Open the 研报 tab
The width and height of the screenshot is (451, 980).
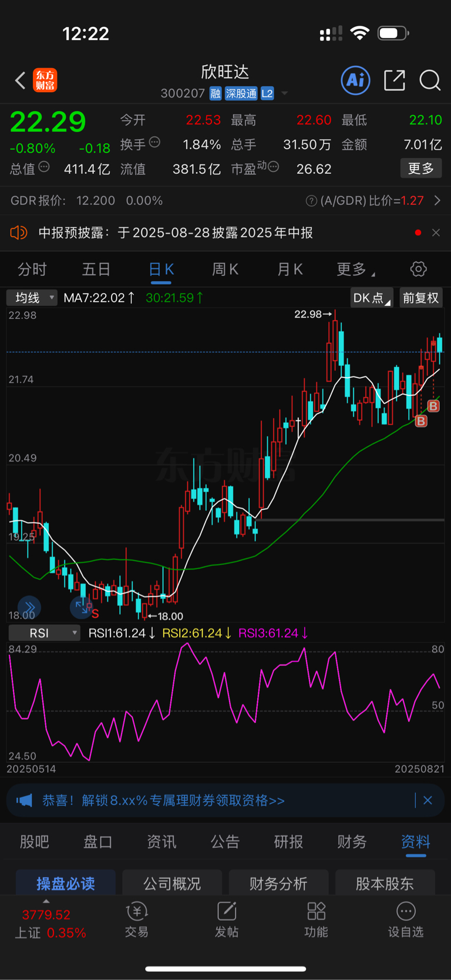coord(288,842)
